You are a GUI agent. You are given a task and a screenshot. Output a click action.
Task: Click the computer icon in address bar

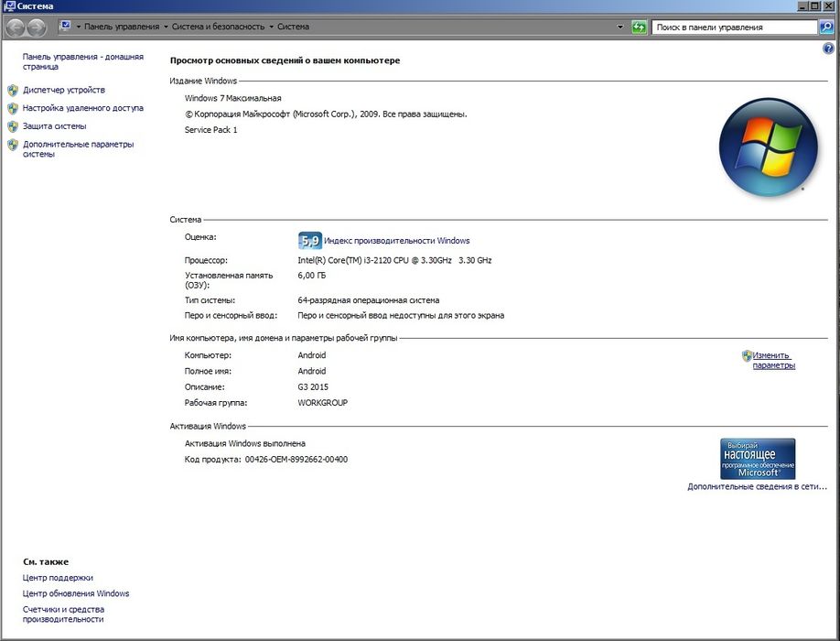tap(65, 26)
